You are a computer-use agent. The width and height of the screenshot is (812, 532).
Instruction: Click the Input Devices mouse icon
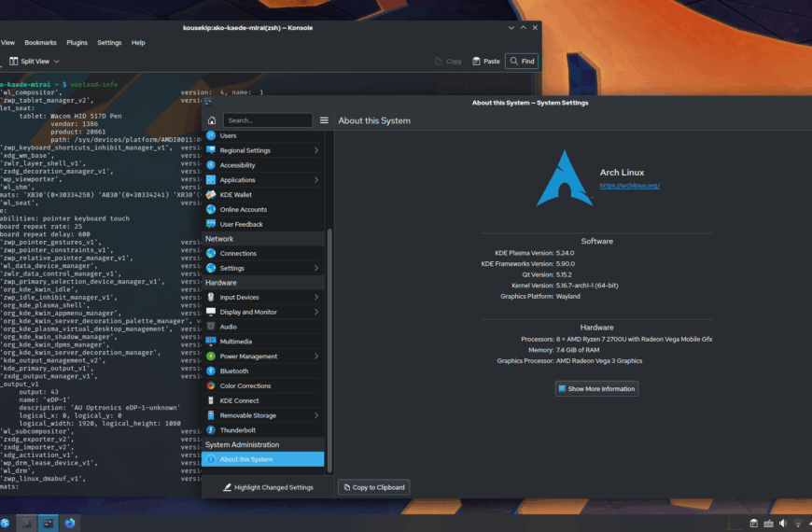211,298
